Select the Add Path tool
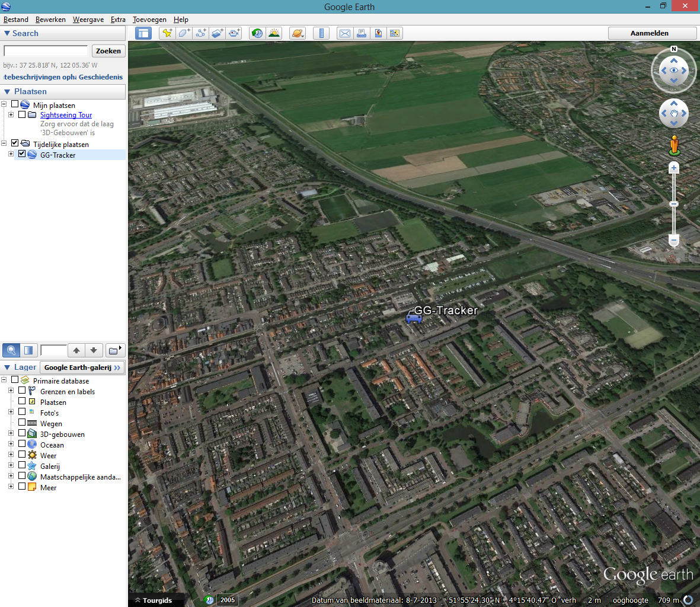 point(200,33)
